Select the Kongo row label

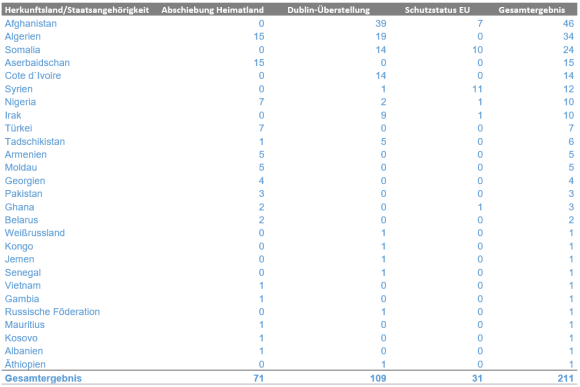pyautogui.click(x=19, y=246)
